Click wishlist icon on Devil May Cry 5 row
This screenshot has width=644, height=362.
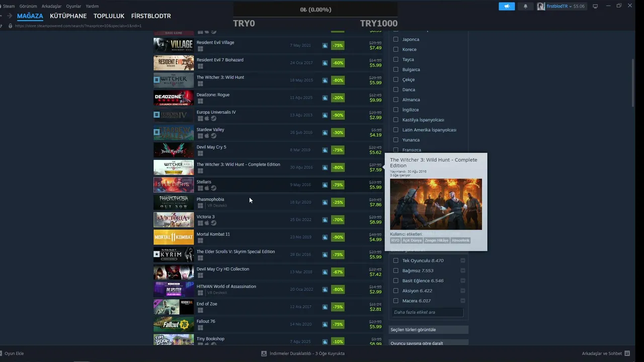325,150
